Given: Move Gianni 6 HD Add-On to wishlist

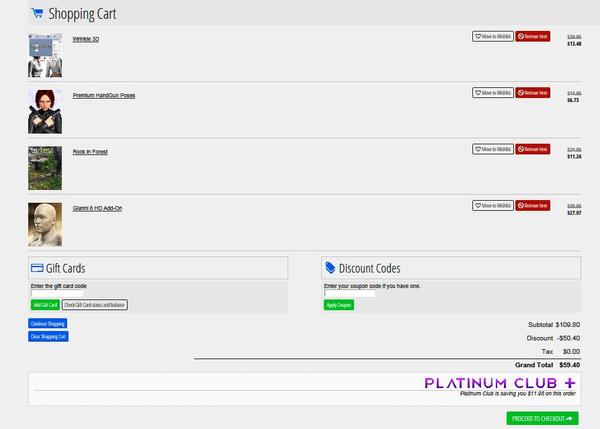Looking at the screenshot, I should coord(493,205).
